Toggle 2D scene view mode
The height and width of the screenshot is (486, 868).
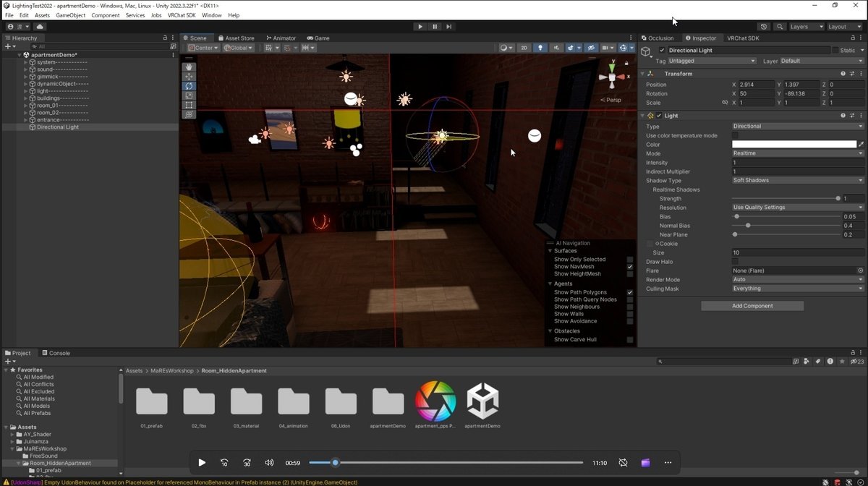[x=524, y=48]
